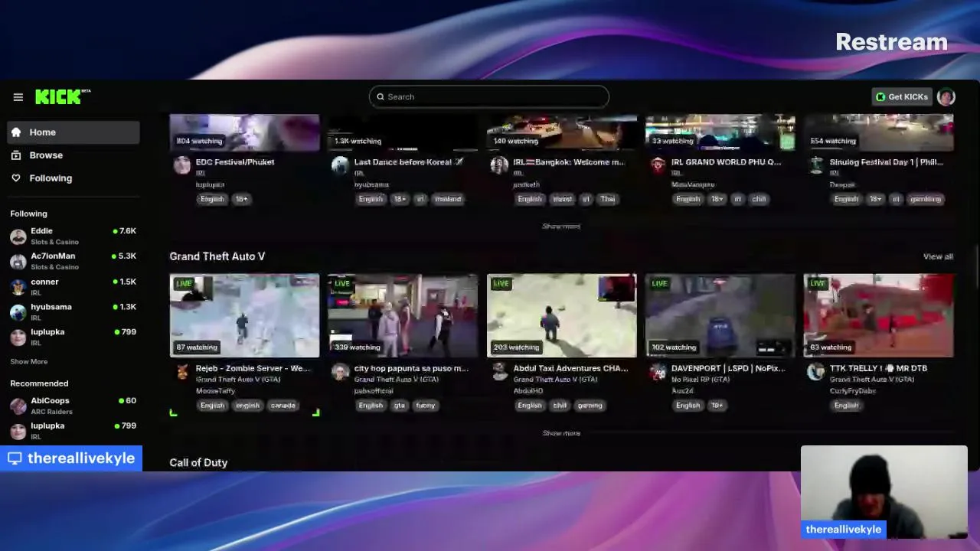Open city hop papunta stream thumbnail
Image resolution: width=980 pixels, height=551 pixels.
403,316
